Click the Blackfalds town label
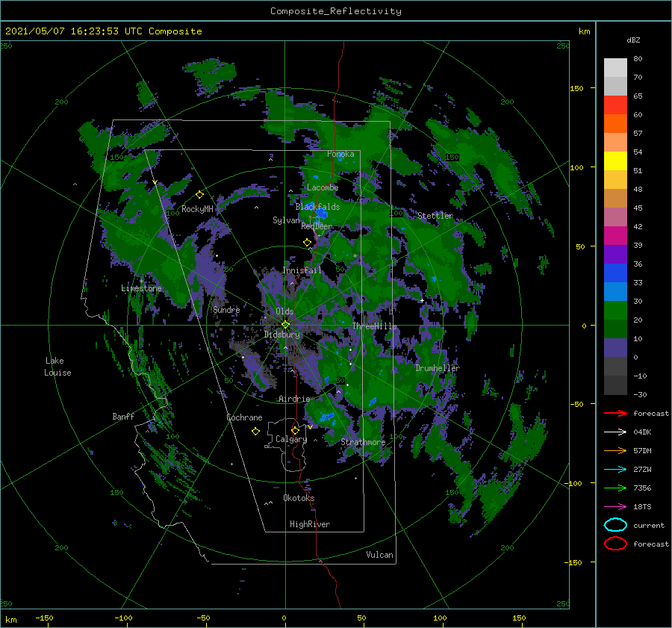The image size is (672, 628). pyautogui.click(x=317, y=207)
